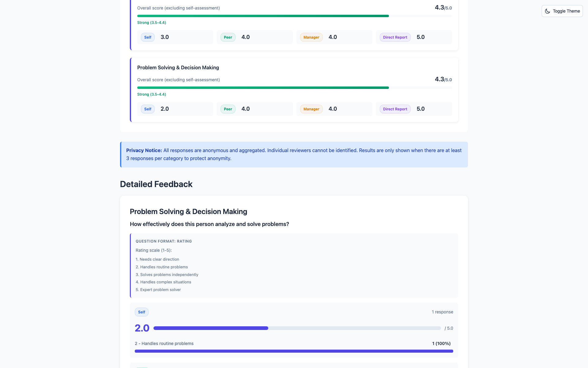Click the Manager badge in second card

click(311, 109)
